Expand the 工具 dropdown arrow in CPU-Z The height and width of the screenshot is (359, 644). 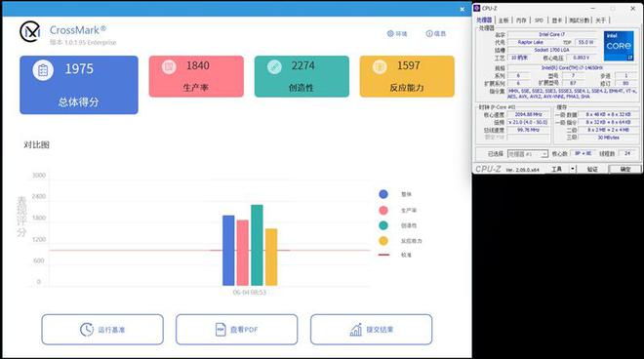pos(573,169)
